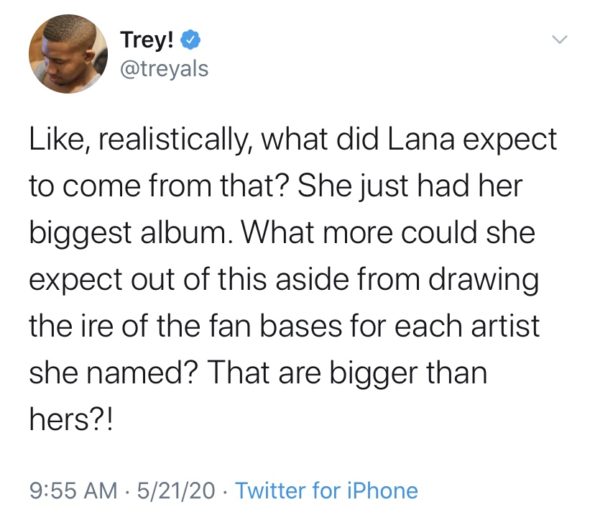Open the @treyals handle link
This screenshot has width=595, height=515.
pyautogui.click(x=164, y=69)
